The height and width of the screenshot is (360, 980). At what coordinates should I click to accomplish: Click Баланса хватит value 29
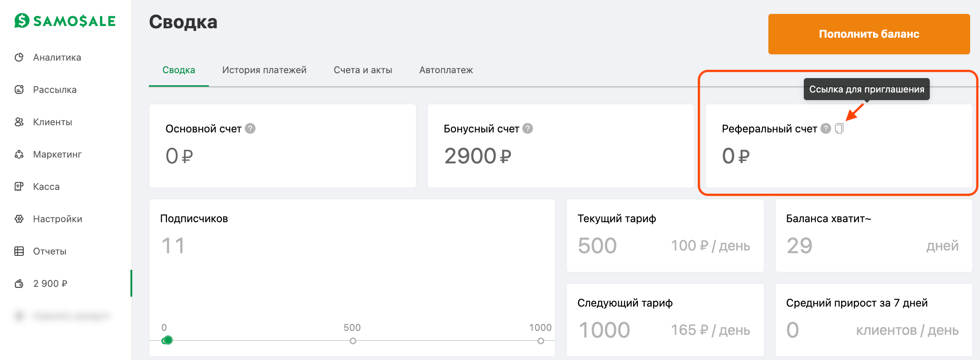click(x=799, y=246)
